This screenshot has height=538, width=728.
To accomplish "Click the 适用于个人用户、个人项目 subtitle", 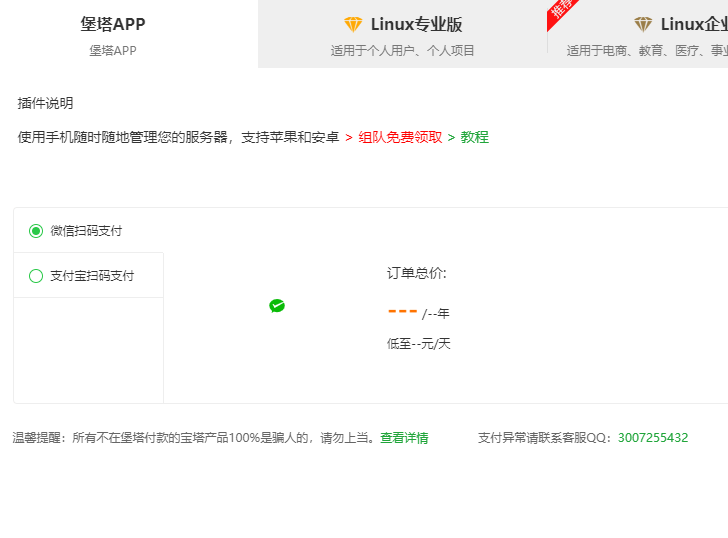I will tap(403, 51).
